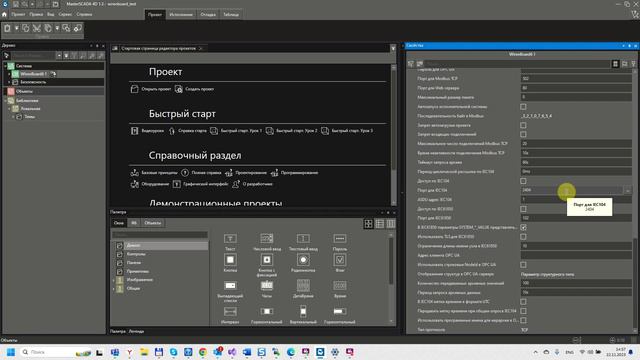Expand the Локальная library node
640x360 pixels.
click(9, 109)
